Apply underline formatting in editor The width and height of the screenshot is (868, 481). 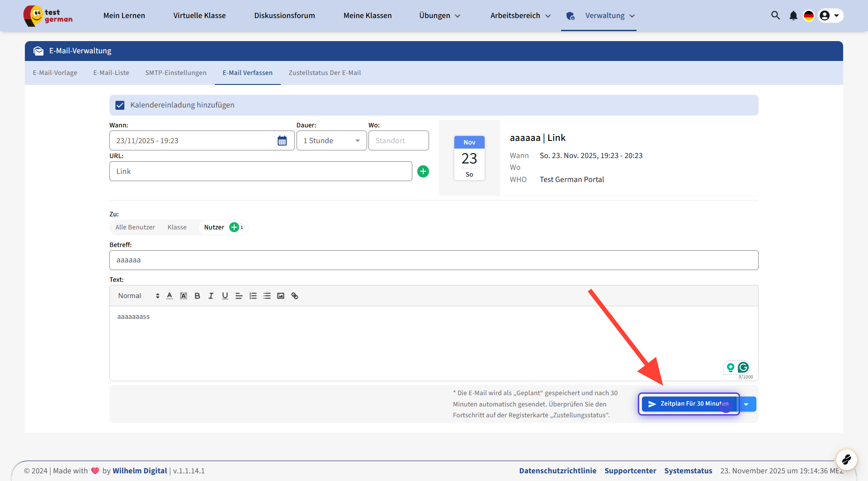click(225, 296)
